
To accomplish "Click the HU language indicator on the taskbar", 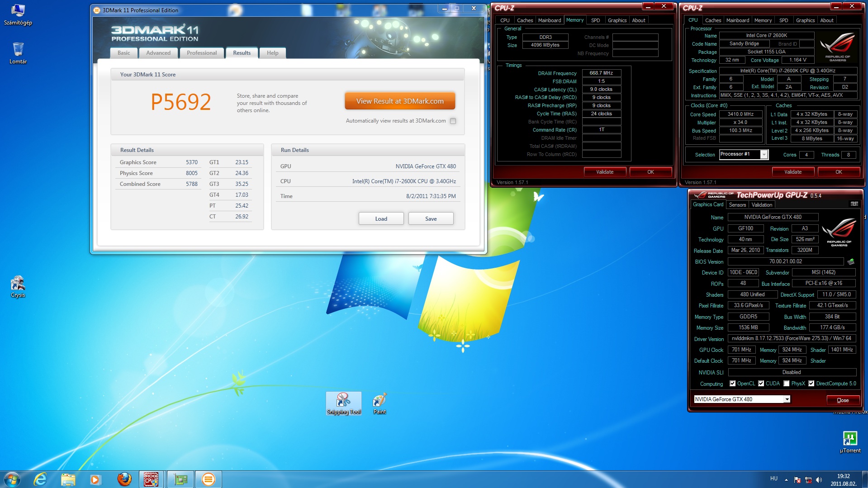I will (774, 479).
